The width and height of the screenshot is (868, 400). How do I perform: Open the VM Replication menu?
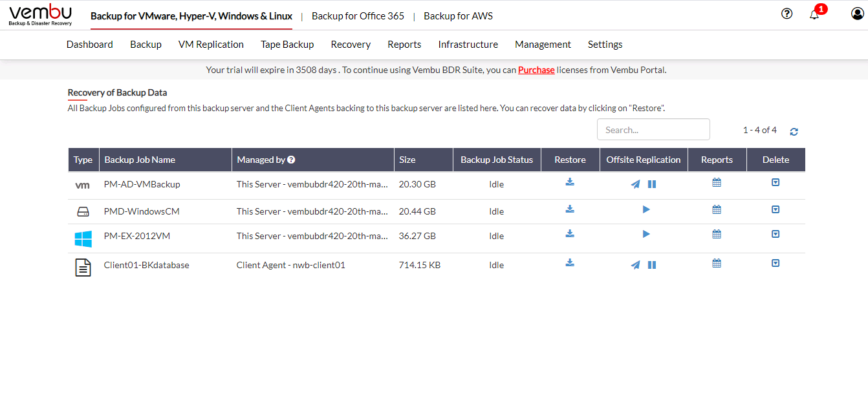211,45
